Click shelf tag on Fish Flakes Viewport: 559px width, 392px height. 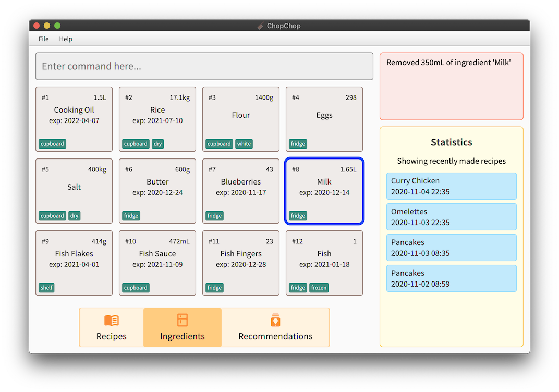pyautogui.click(x=47, y=288)
